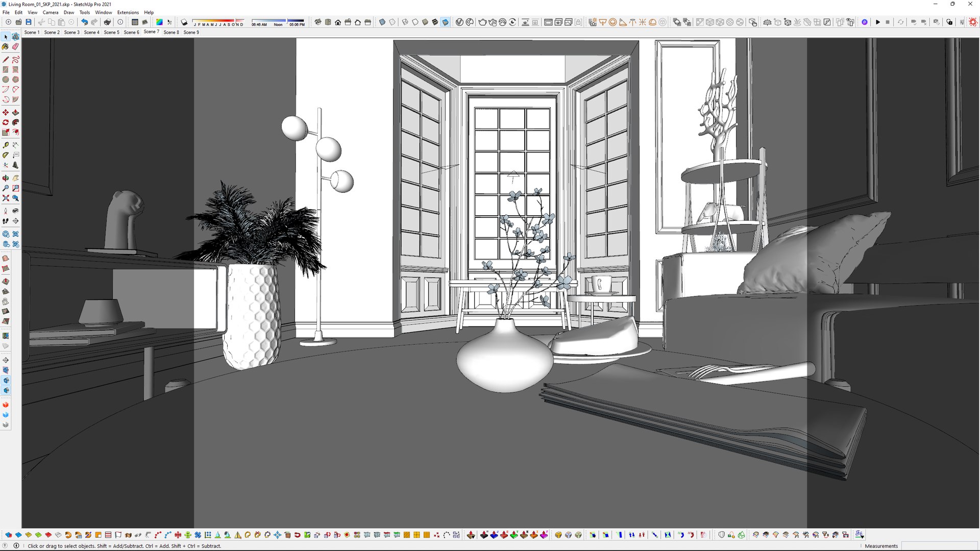Activate the Orbit tool
980x551 pixels.
click(6, 178)
